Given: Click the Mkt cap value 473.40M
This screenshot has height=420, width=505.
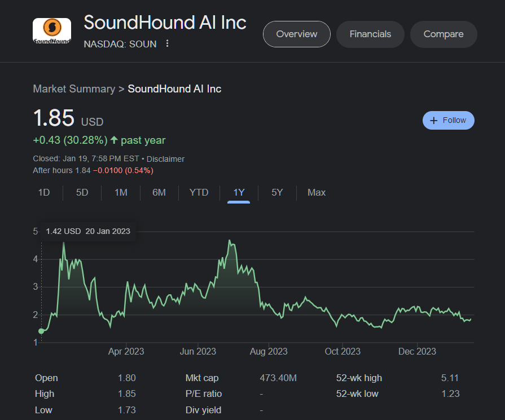Looking at the screenshot, I should [x=278, y=378].
